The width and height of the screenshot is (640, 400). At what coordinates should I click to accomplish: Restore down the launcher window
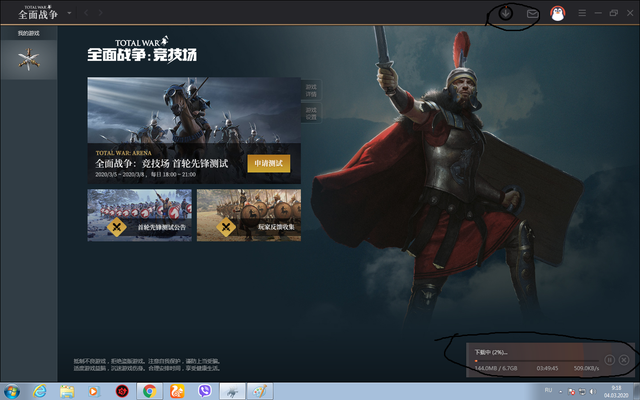click(613, 13)
